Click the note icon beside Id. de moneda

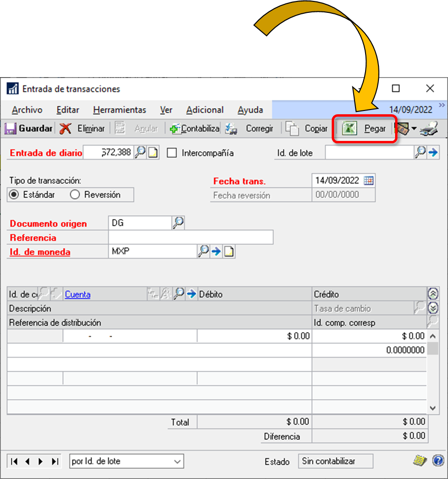tap(229, 251)
